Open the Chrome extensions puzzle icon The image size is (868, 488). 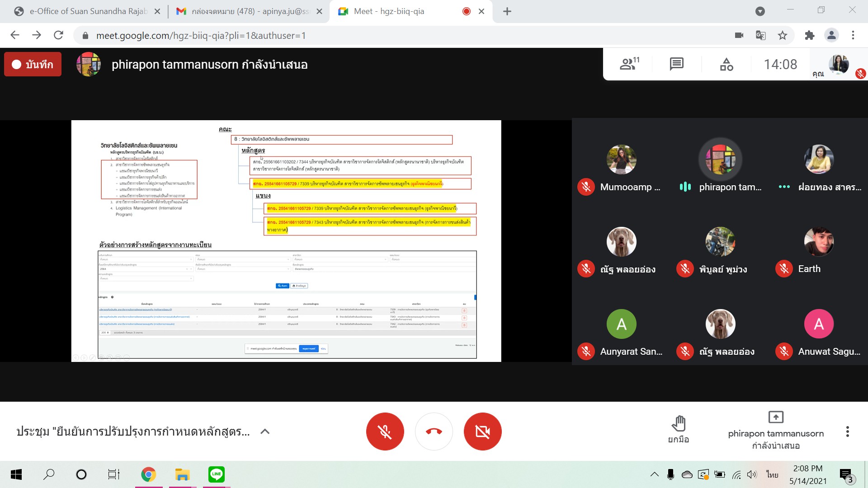pyautogui.click(x=809, y=35)
